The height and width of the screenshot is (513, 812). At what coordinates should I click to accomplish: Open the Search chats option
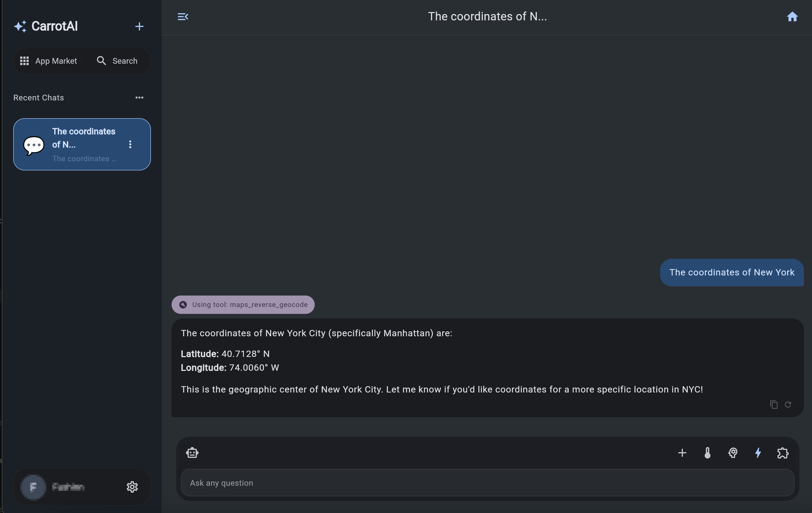(117, 61)
